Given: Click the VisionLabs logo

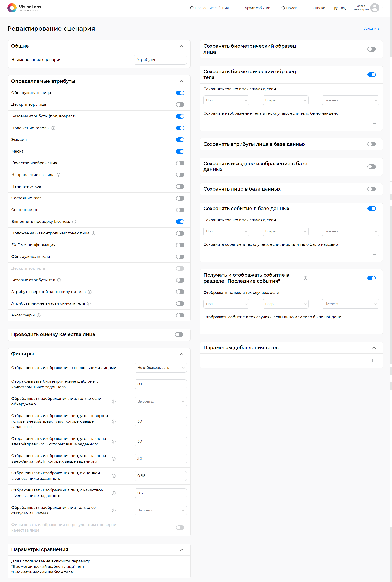Looking at the screenshot, I should (x=24, y=8).
